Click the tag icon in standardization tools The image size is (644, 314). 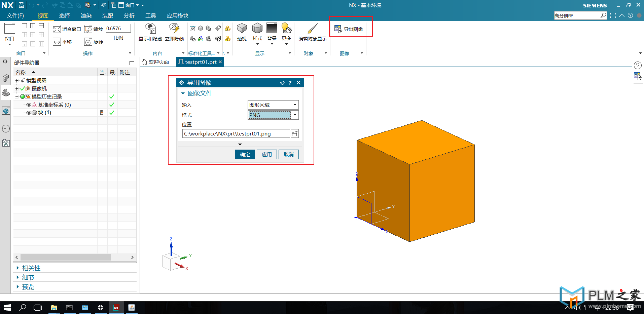coord(218,28)
